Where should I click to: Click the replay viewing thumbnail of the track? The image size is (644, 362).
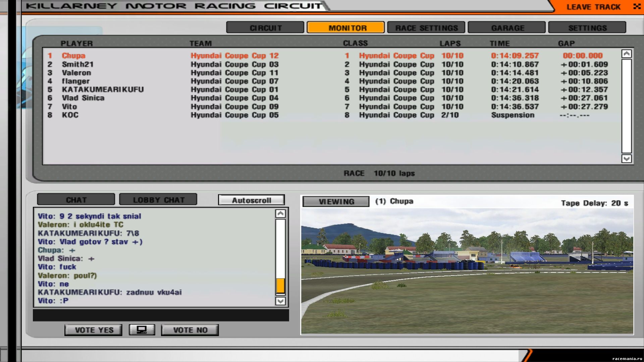(467, 271)
